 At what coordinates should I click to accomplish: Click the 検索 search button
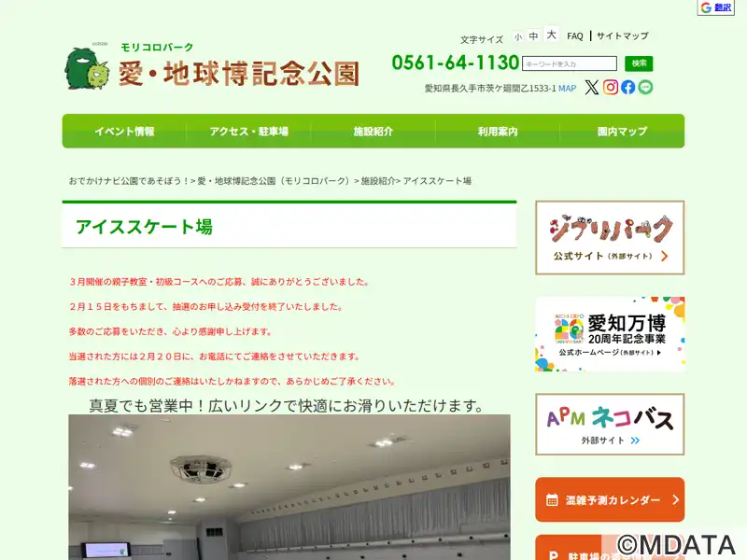coord(639,63)
